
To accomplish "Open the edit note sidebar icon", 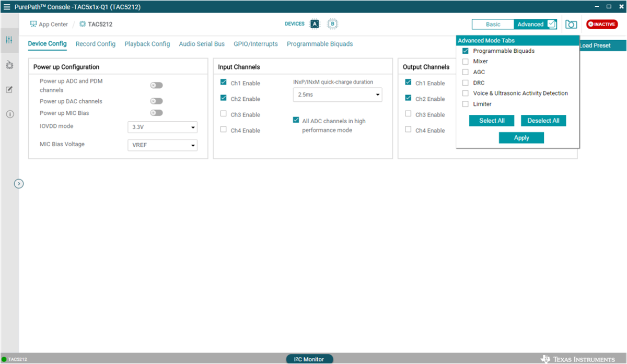I will point(9,89).
